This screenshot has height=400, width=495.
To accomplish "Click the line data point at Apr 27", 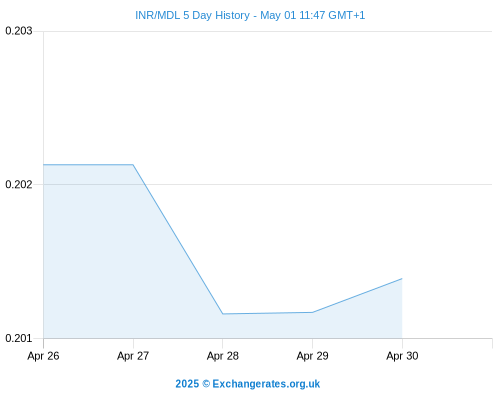I will point(133,164).
